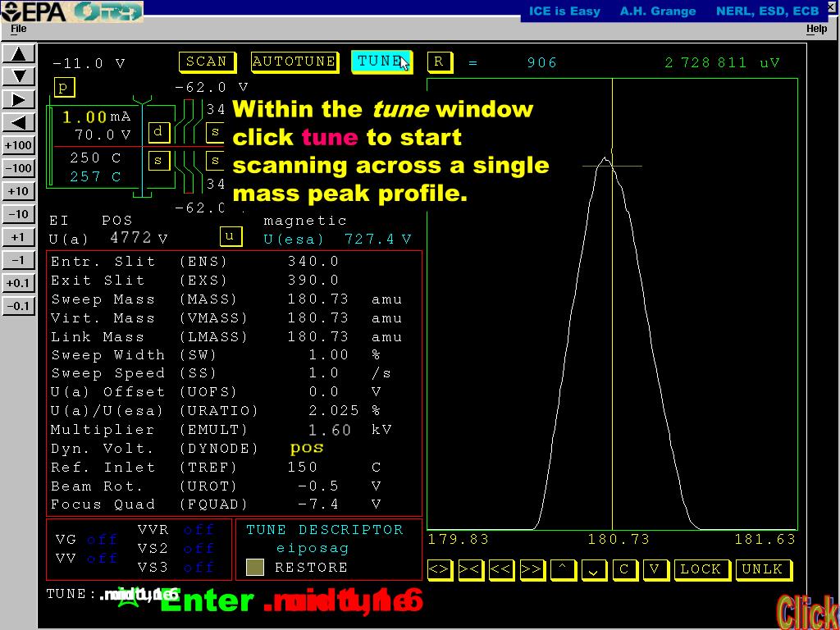Click the right arrow button
Image resolution: width=840 pixels, height=630 pixels.
tap(19, 99)
